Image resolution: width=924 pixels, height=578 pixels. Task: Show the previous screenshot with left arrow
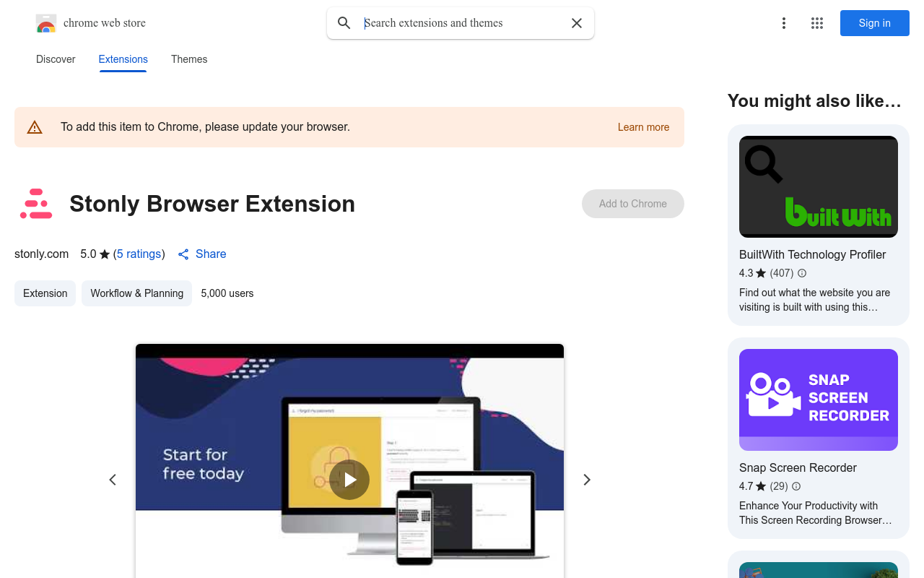coord(113,480)
